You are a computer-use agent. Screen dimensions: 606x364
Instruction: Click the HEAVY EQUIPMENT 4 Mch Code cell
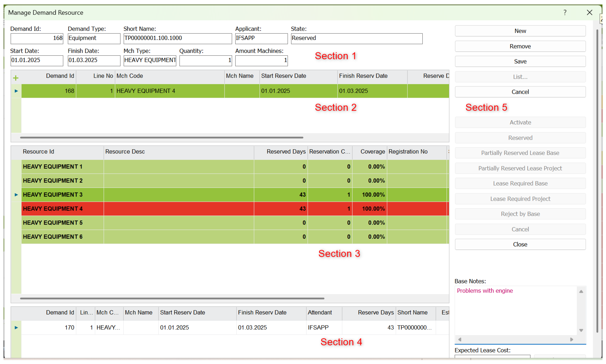(x=169, y=91)
